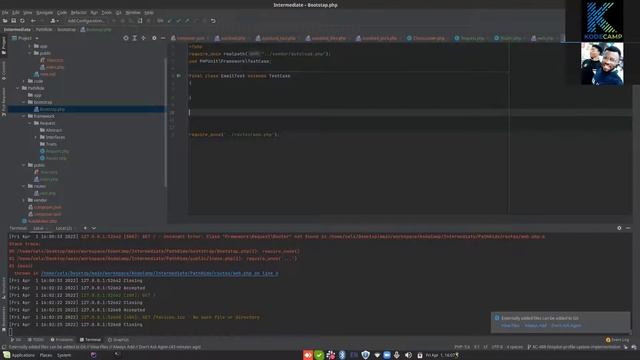The width and height of the screenshot is (640, 360).
Task: Click PathRide breadcrumb in navigation bar
Action: click(x=44, y=29)
